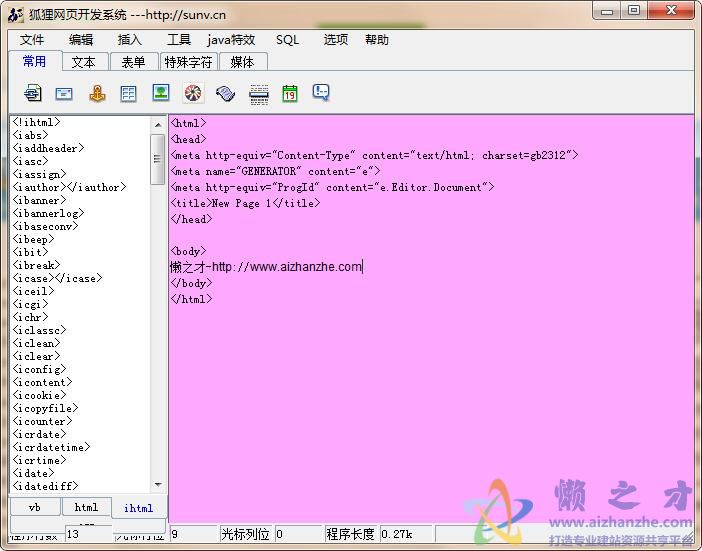Select <icrdatetime> in the tag list
Viewport: 702px width, 551px height.
(51, 447)
